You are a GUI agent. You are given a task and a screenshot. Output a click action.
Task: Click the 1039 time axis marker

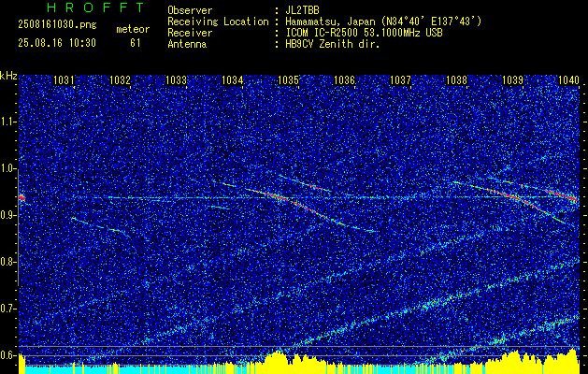point(512,79)
